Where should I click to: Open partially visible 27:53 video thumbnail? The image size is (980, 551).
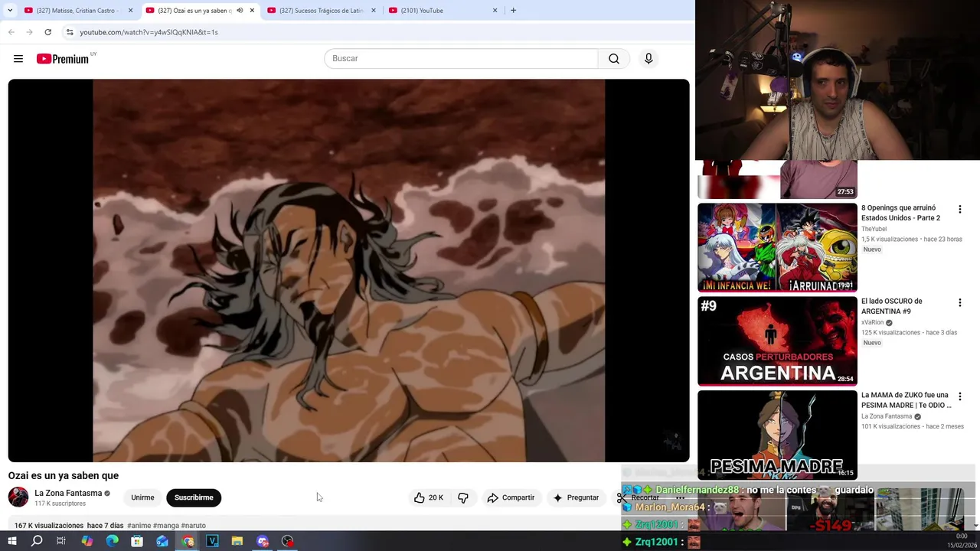pos(777,180)
